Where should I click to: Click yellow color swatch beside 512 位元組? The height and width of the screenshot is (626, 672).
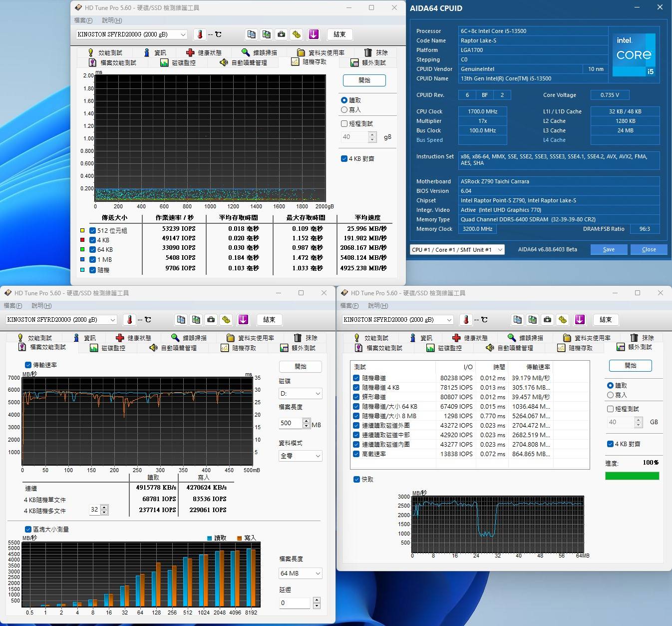(x=83, y=231)
